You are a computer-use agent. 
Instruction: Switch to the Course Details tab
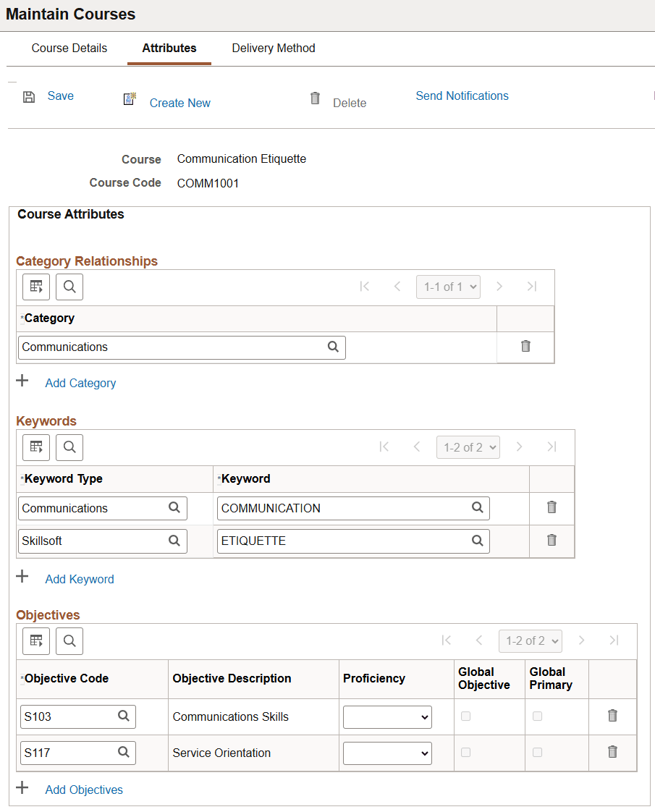coord(69,48)
